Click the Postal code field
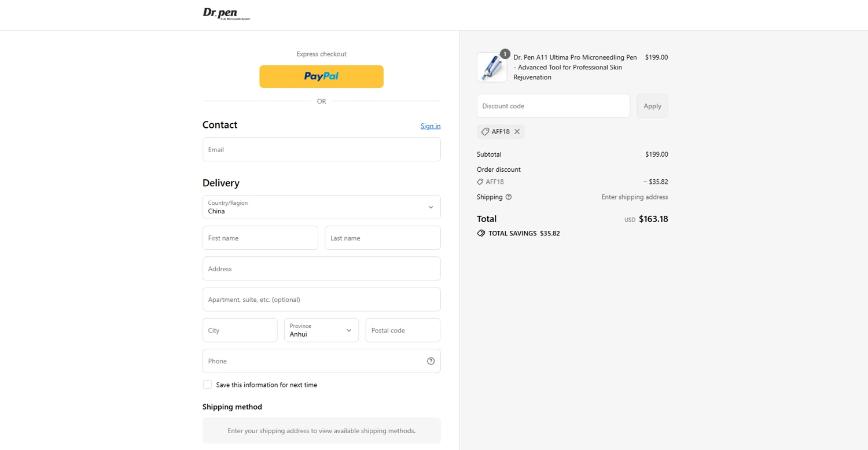The image size is (868, 450). [x=403, y=330]
